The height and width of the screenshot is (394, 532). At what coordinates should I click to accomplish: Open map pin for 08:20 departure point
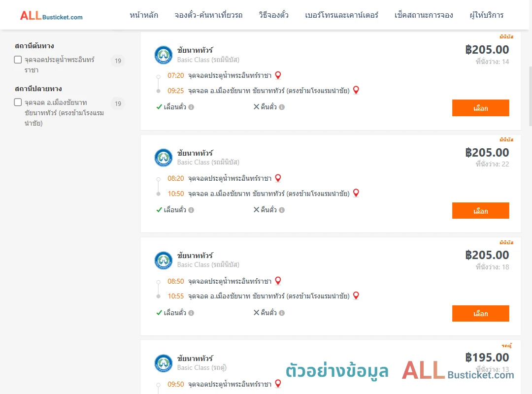(278, 178)
